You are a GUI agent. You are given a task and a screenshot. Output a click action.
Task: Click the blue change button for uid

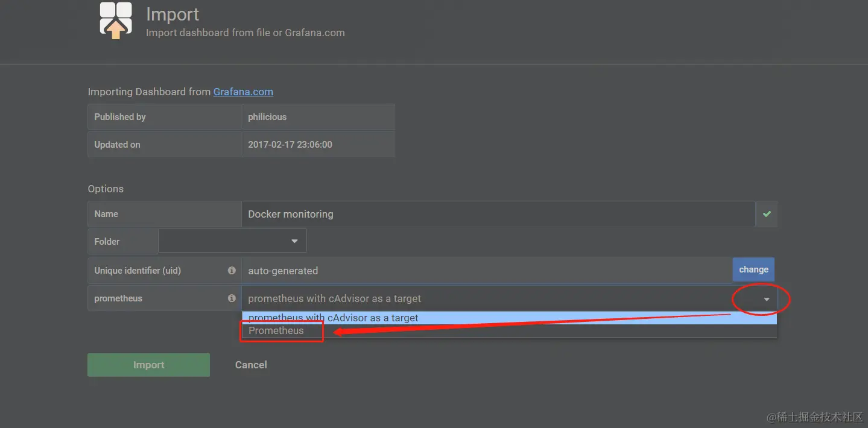pyautogui.click(x=753, y=269)
